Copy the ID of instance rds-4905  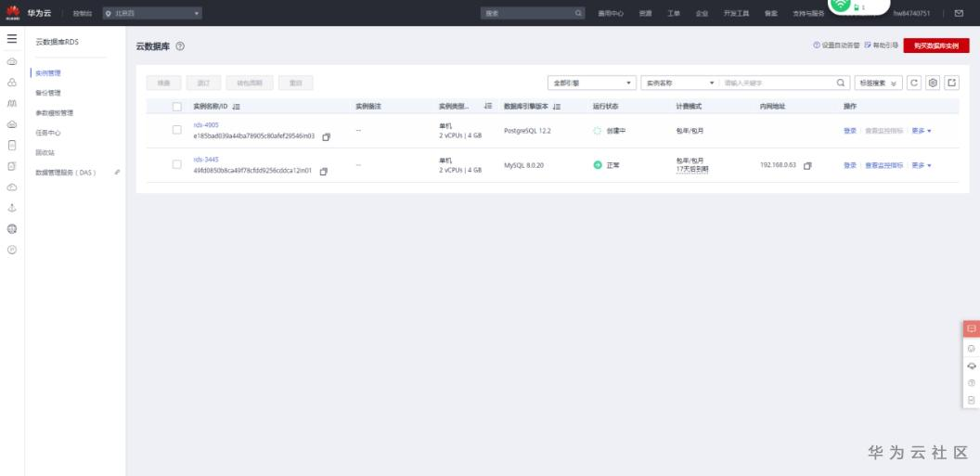point(327,136)
